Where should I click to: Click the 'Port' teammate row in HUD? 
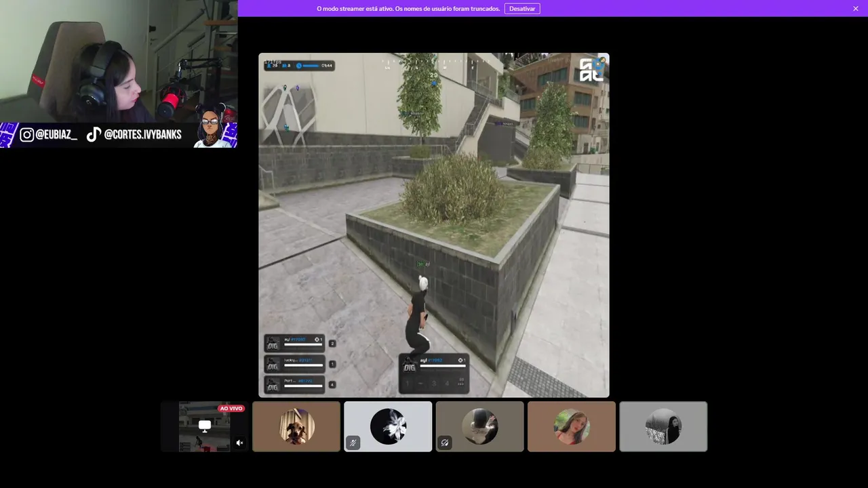pos(294,384)
